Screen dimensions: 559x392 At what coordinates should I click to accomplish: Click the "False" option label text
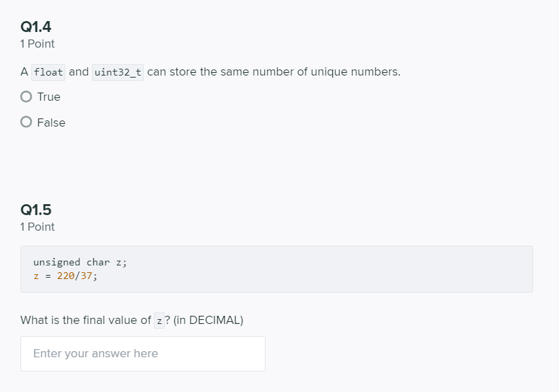click(x=51, y=122)
